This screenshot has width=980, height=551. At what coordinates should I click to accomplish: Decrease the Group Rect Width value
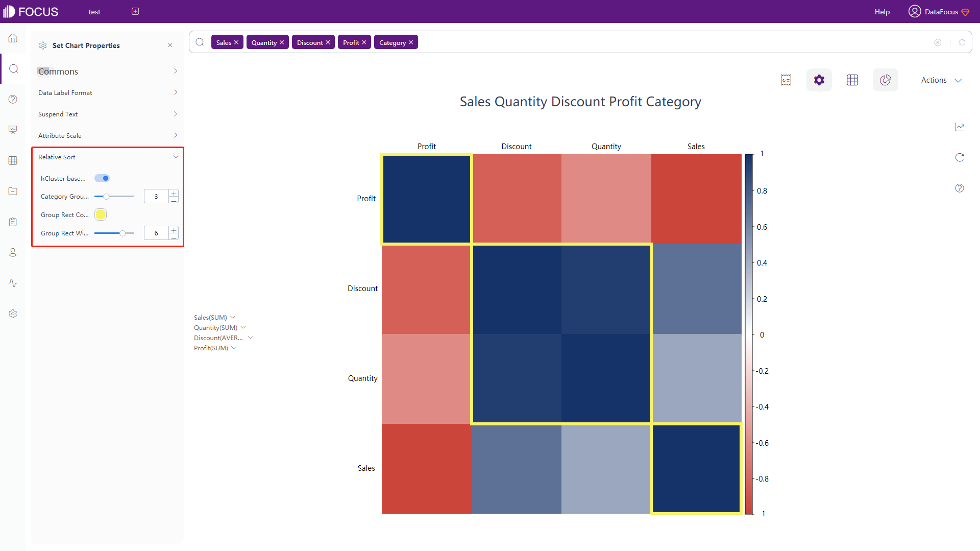tap(174, 237)
